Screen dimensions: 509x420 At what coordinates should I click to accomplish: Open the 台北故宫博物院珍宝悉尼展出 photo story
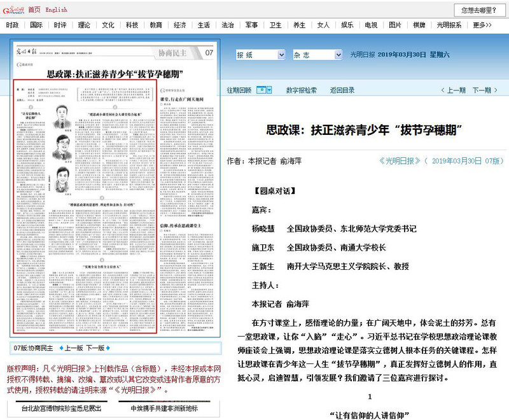pos(60,408)
